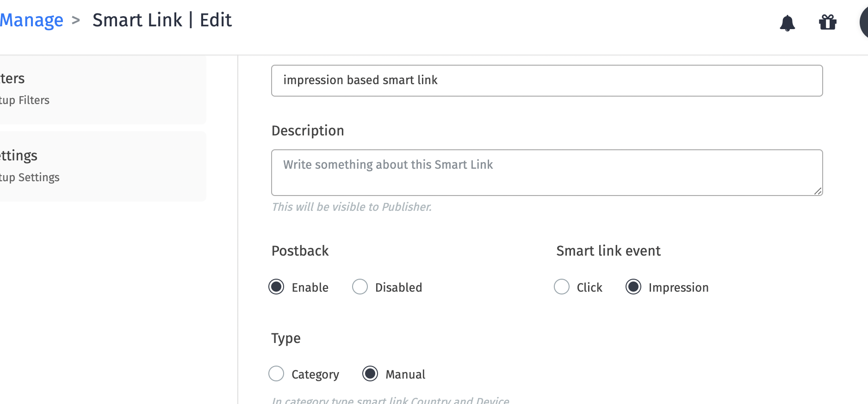Choose Manual type for smart link

[x=370, y=373]
